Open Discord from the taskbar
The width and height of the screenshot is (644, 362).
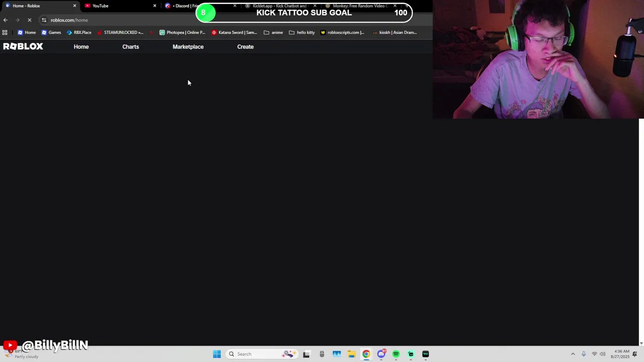pos(381,354)
